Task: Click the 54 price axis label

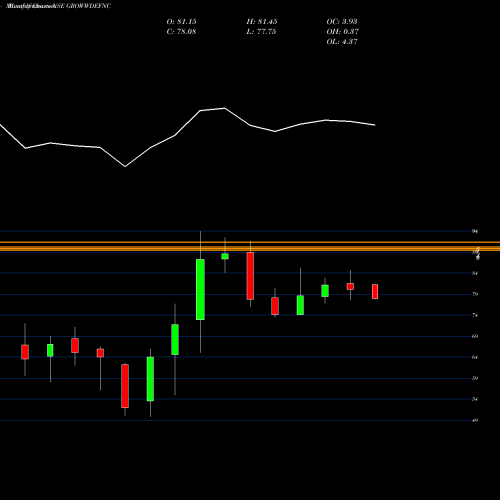Action: [475, 399]
